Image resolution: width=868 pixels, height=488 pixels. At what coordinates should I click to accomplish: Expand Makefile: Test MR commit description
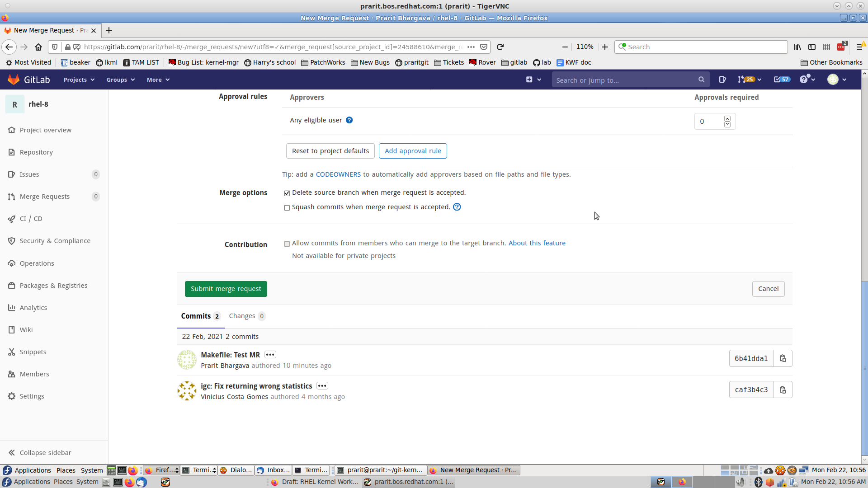(270, 355)
